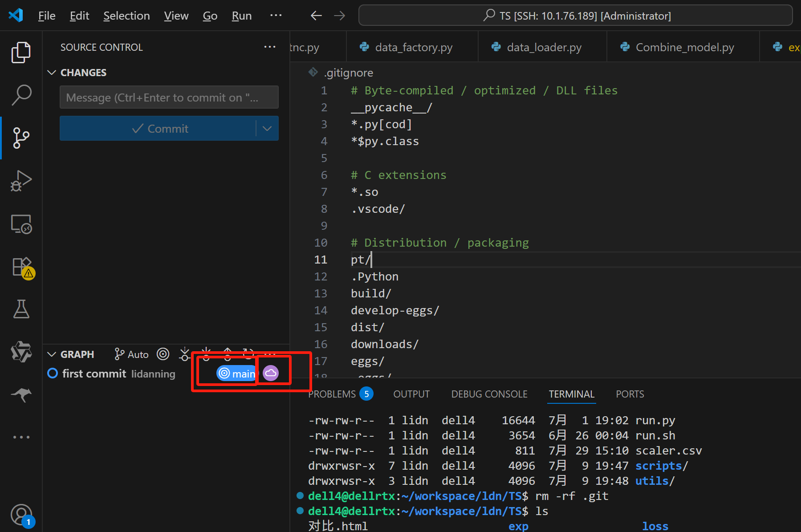This screenshot has height=532, width=801.
Task: Open the Explorer view in activity bar
Action: [x=21, y=53]
